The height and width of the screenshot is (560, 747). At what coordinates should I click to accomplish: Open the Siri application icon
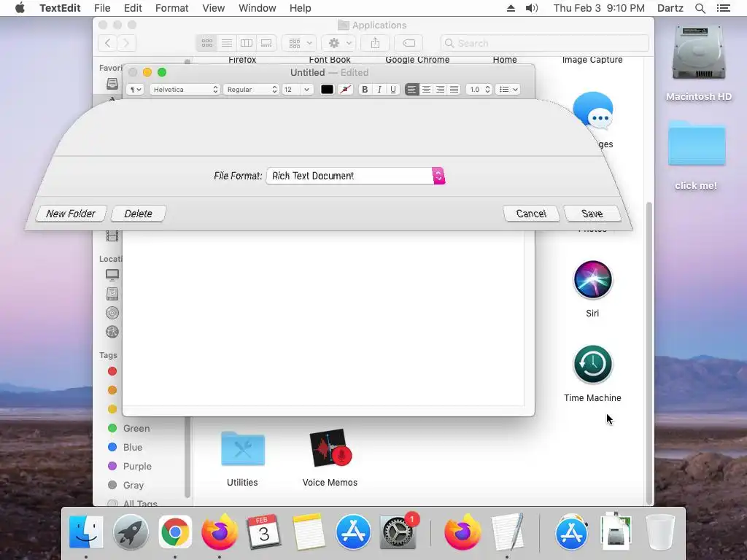point(592,279)
